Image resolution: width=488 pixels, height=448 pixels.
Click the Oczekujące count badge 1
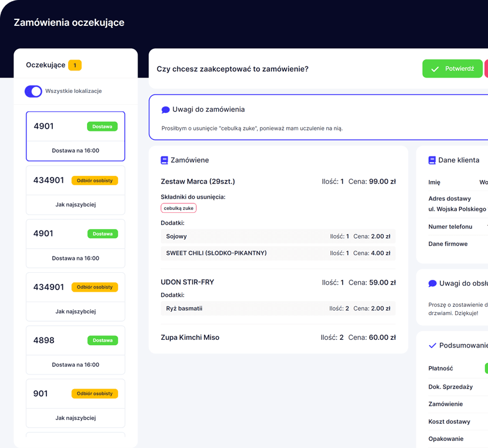coord(75,65)
